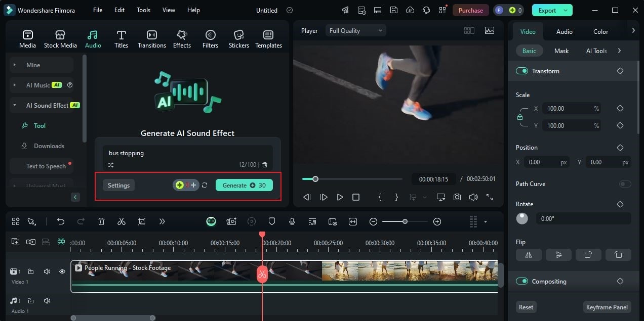Refresh the AI credits count

pyautogui.click(x=205, y=186)
